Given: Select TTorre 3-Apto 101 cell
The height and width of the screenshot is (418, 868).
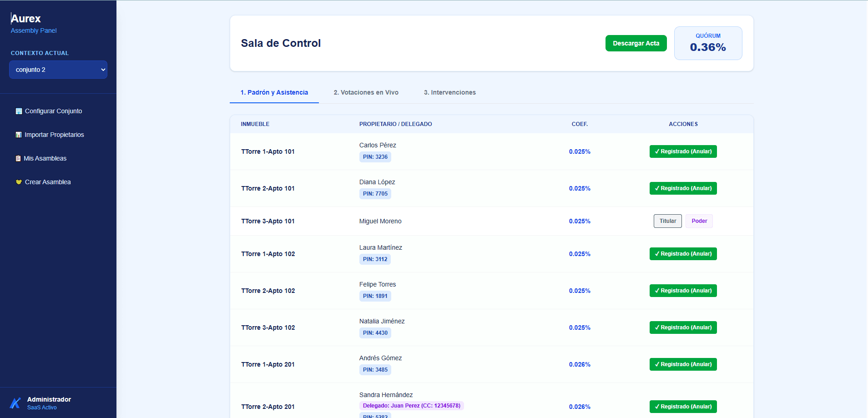Looking at the screenshot, I should pyautogui.click(x=268, y=221).
